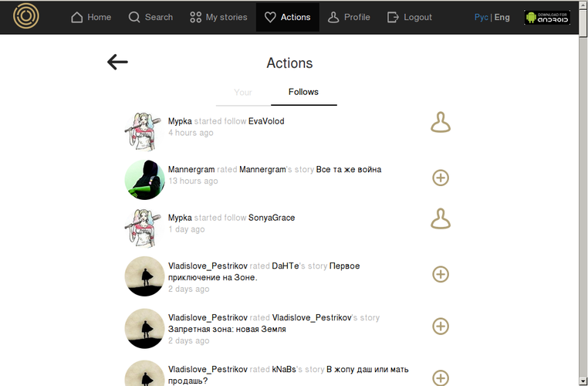Open first Mannergram name link
Screen dimensions: 588x386
click(x=191, y=170)
